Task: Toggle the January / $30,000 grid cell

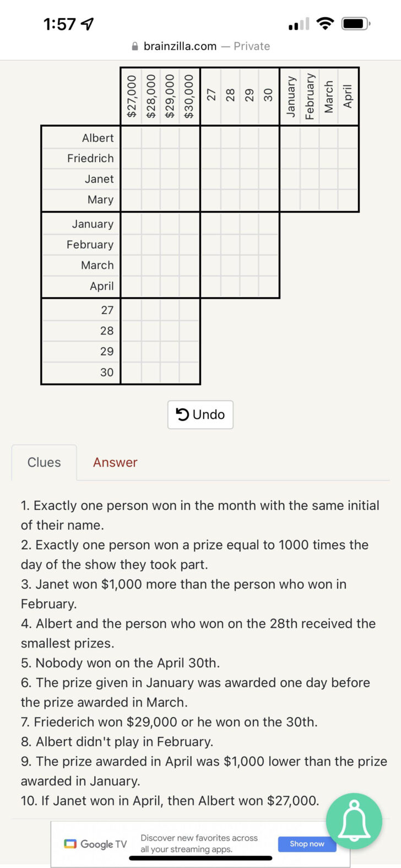Action: [189, 224]
